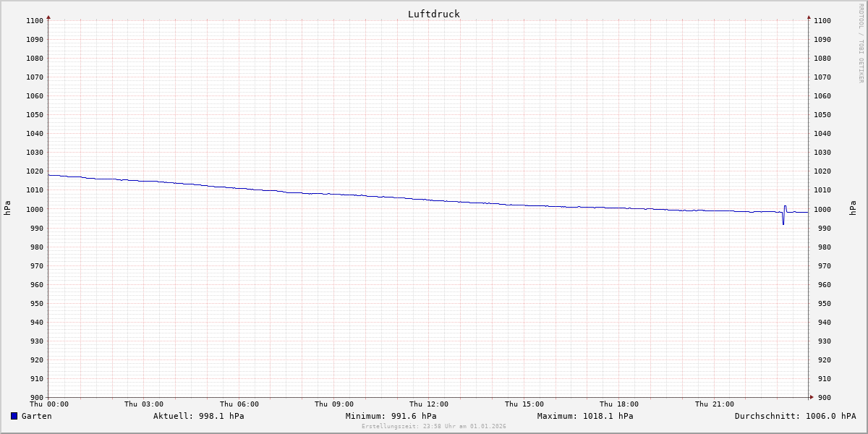Click the Thu 21:00 time axis label
Viewport: 868px width, 434px height.
pyautogui.click(x=715, y=404)
